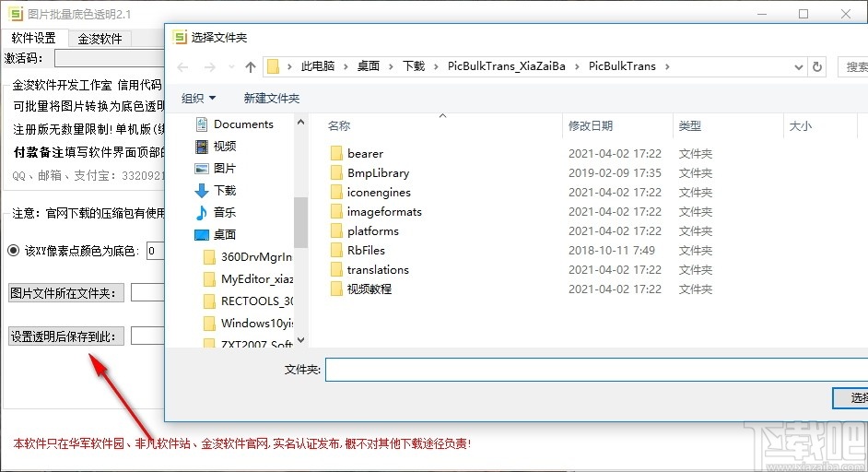Click the 激活码 input field
This screenshot has width=868, height=472.
click(110, 58)
